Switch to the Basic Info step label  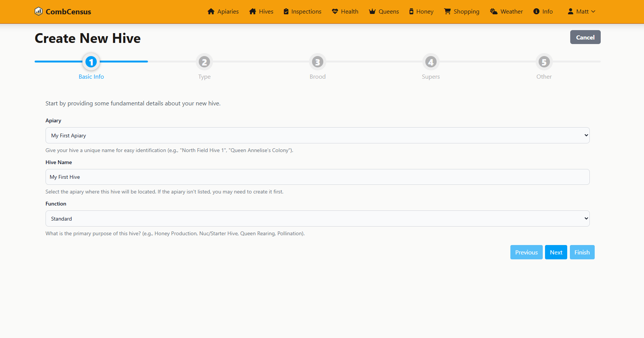pyautogui.click(x=91, y=77)
